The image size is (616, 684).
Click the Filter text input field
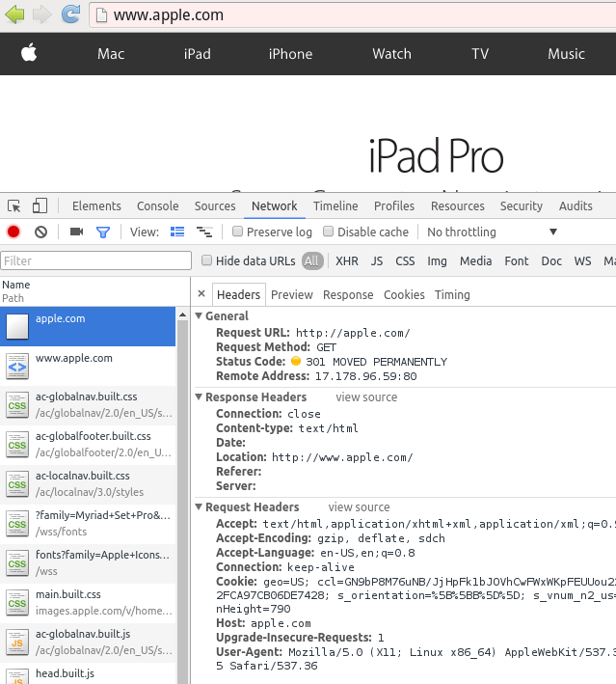pyautogui.click(x=95, y=260)
